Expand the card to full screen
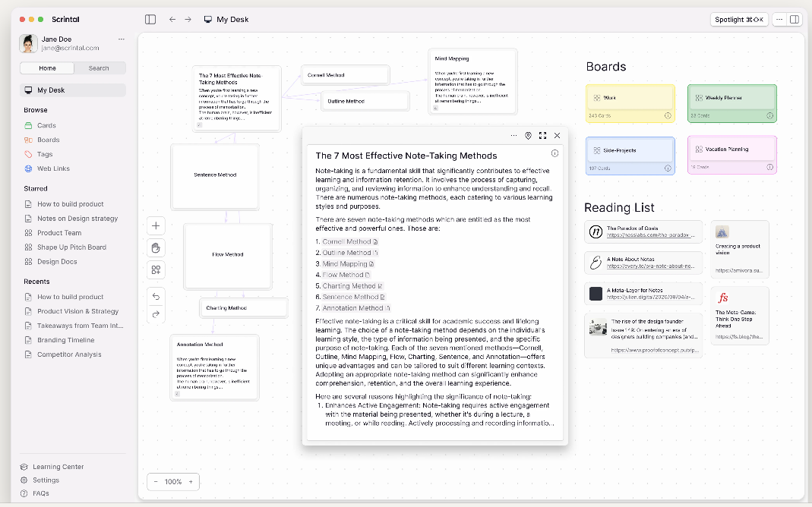The image size is (812, 507). [542, 136]
